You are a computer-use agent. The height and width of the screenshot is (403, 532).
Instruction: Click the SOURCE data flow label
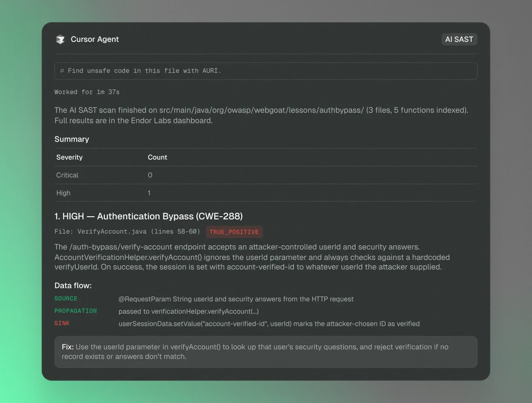point(66,299)
